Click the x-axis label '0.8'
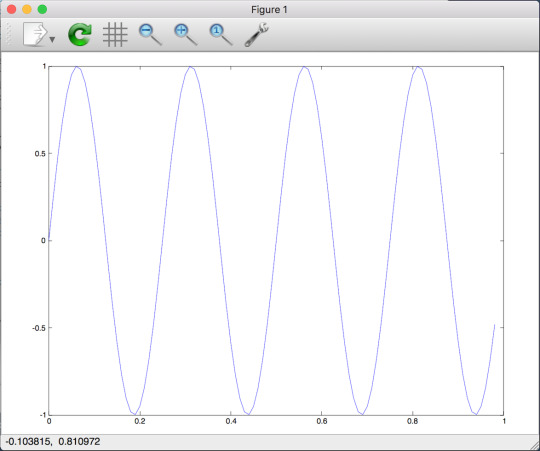Screen dimensions: 540x451 click(413, 421)
